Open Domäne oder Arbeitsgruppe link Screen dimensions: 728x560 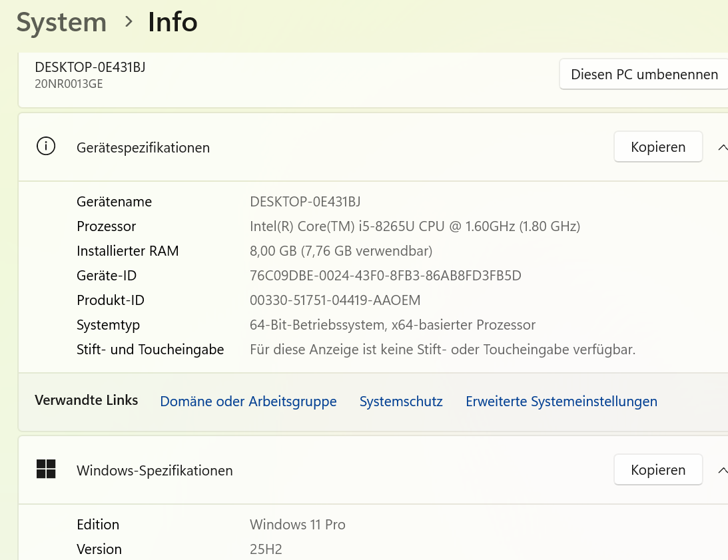pos(248,401)
